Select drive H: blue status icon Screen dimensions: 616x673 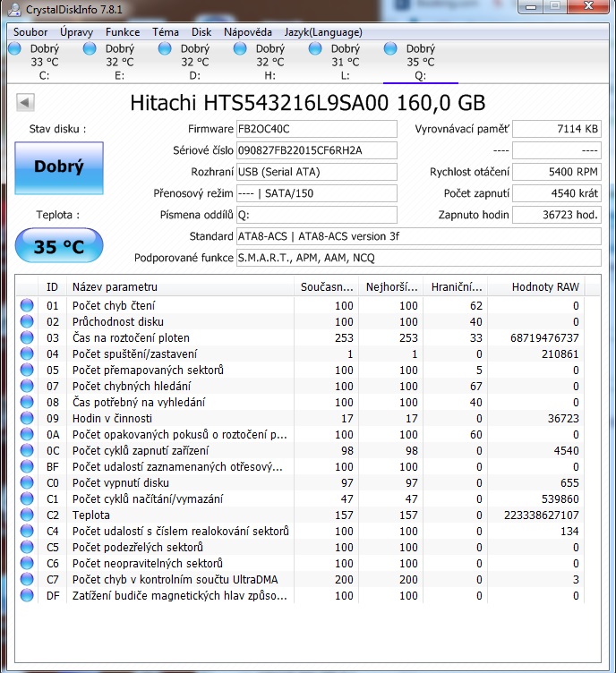pyautogui.click(x=240, y=49)
